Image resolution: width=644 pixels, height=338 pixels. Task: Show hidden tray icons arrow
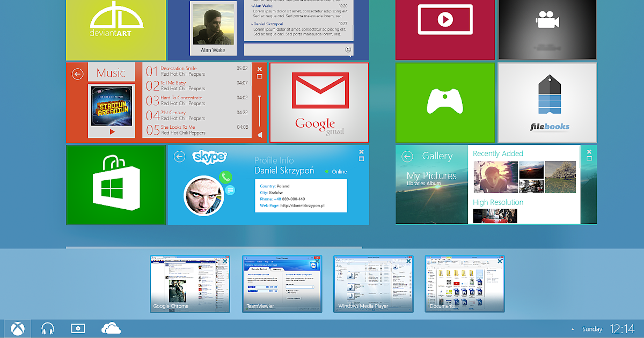(572, 329)
